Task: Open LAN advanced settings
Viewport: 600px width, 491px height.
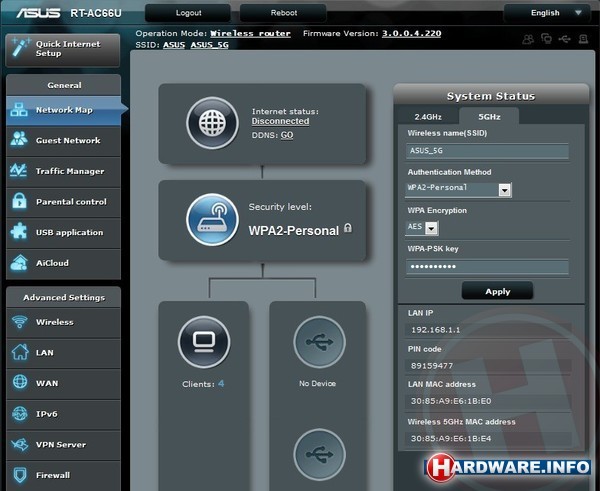Action: click(x=64, y=353)
